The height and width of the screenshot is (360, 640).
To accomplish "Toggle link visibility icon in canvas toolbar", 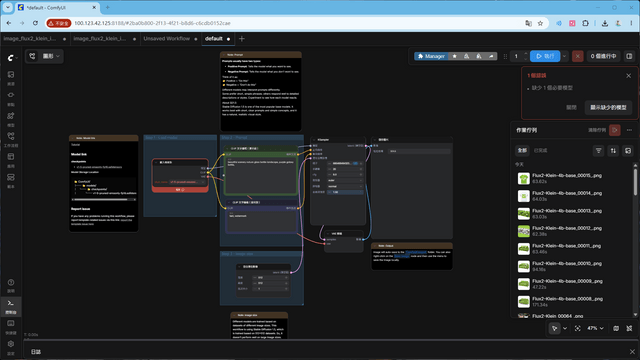I will coord(629,328).
